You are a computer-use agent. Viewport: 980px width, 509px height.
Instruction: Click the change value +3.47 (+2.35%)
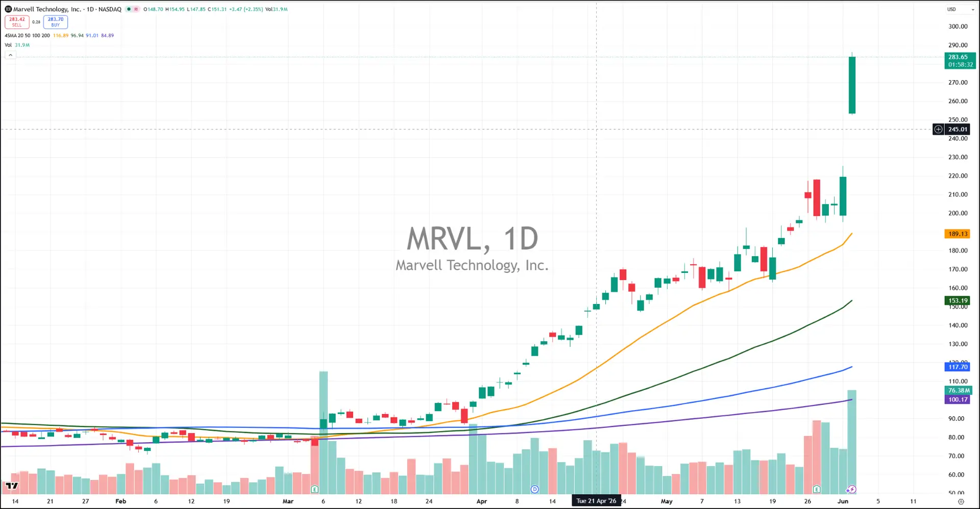click(x=246, y=9)
